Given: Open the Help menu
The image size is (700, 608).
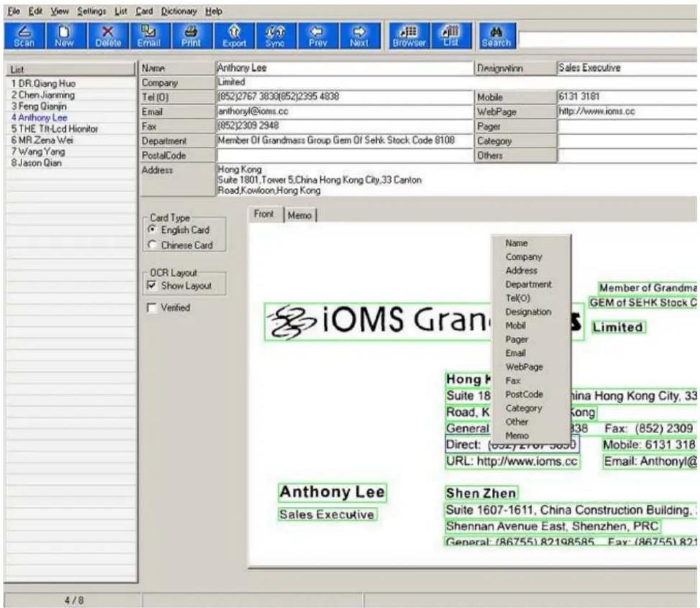Looking at the screenshot, I should tap(214, 11).
